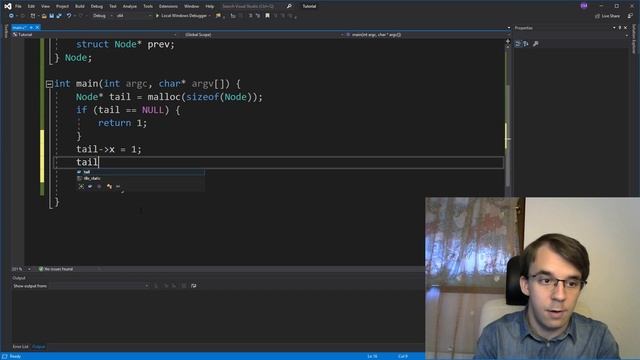
Task: Open the Project menu
Action: 62,6
